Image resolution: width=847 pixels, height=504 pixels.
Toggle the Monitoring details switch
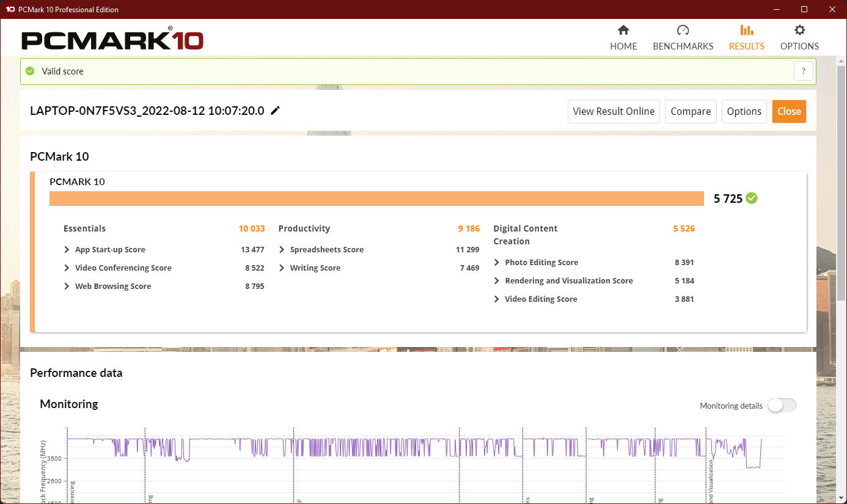point(782,406)
